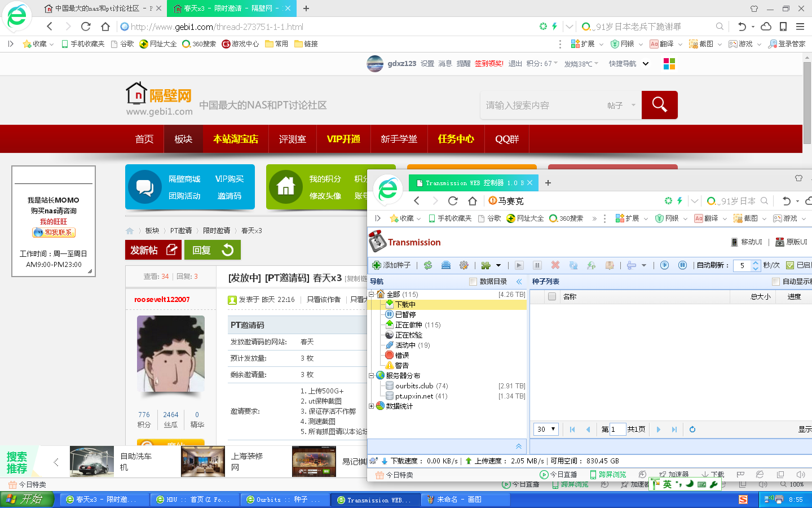Image resolution: width=812 pixels, height=508 pixels.
Task: Click the reload icon in front browser window
Action: 453,201
